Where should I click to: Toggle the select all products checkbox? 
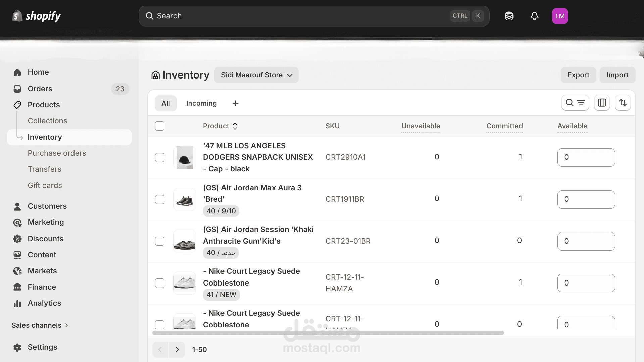pyautogui.click(x=160, y=126)
